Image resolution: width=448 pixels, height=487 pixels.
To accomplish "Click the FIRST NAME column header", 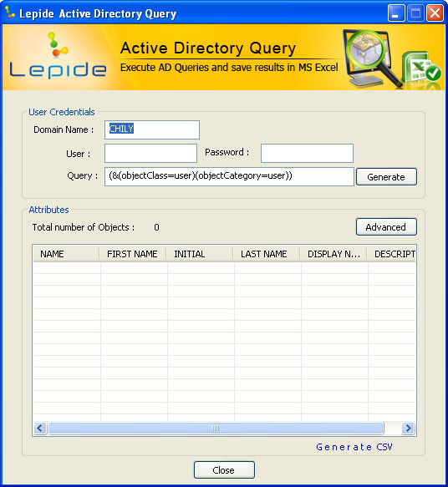I will coord(133,254).
